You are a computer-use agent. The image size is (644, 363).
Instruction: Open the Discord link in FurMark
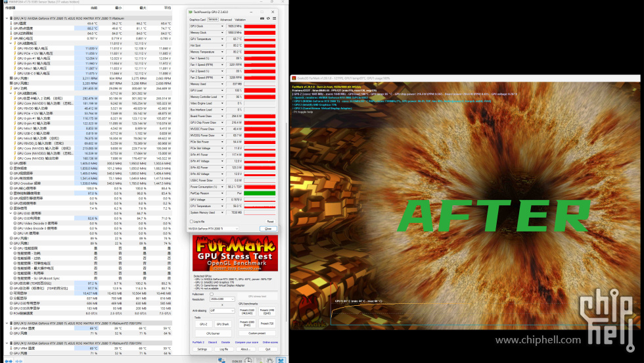click(212, 343)
